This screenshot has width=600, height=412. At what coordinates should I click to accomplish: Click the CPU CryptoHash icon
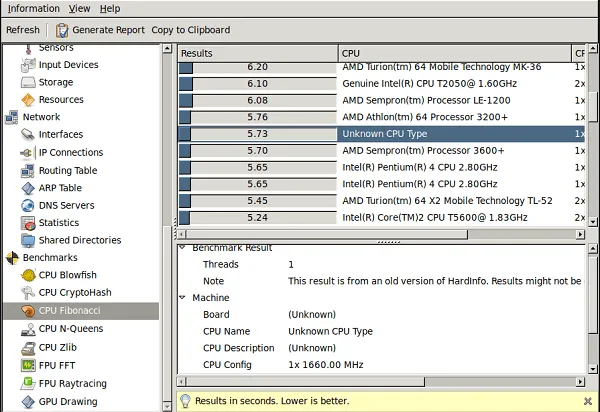tap(28, 293)
